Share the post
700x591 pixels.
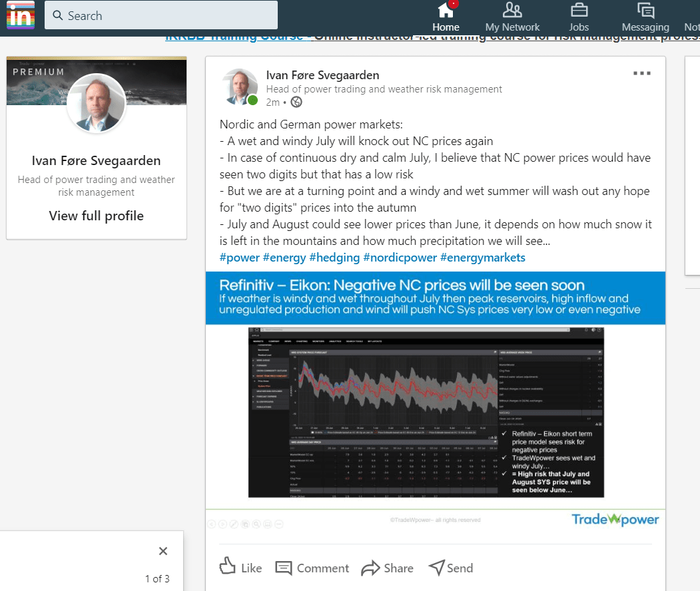point(387,568)
